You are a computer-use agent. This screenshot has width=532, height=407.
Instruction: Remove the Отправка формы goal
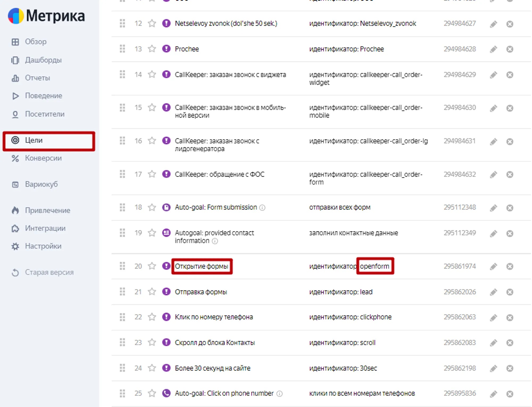[510, 292]
